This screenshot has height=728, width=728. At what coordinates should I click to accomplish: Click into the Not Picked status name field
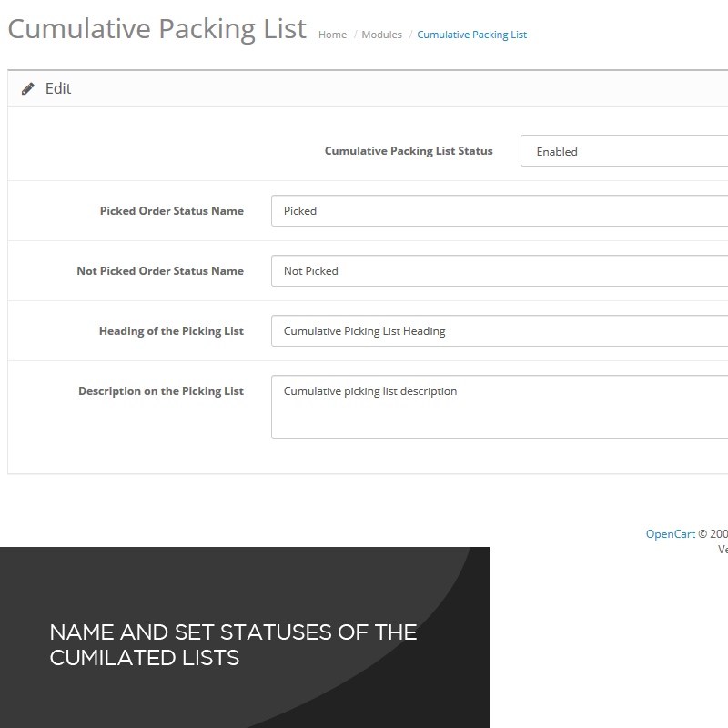click(x=500, y=271)
